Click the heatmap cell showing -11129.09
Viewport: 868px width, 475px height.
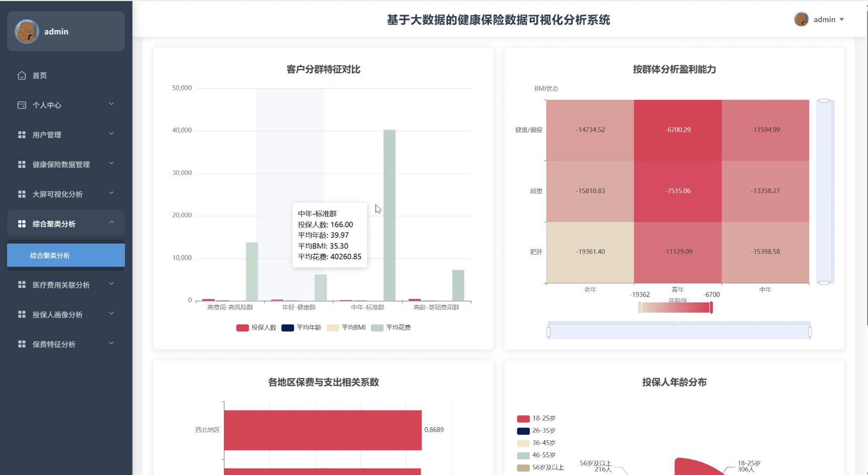pos(677,252)
